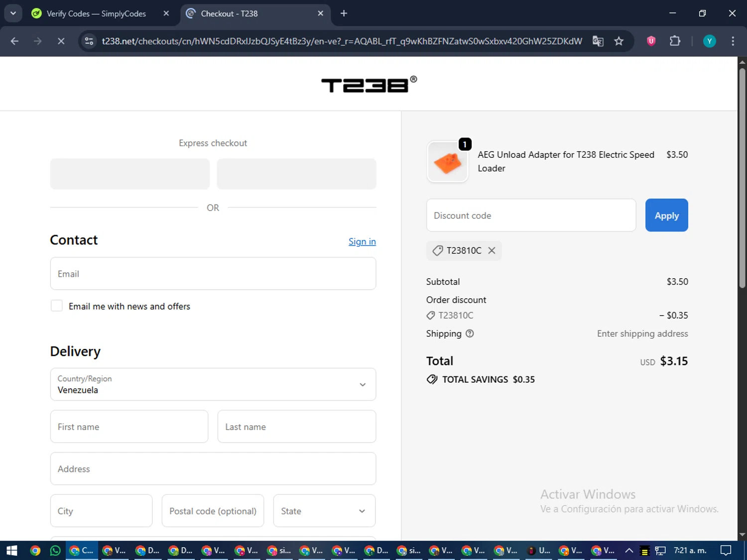Open the tab search dropdown arrow
747x560 pixels.
point(13,13)
